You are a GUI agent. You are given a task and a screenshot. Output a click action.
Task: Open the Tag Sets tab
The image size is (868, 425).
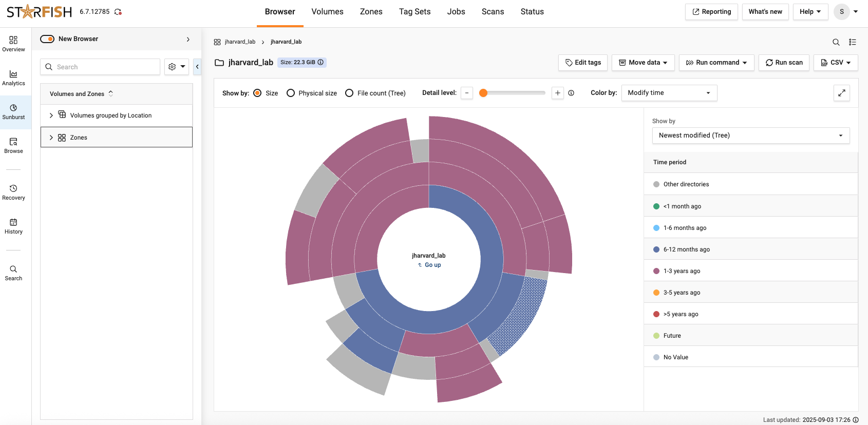(x=414, y=12)
